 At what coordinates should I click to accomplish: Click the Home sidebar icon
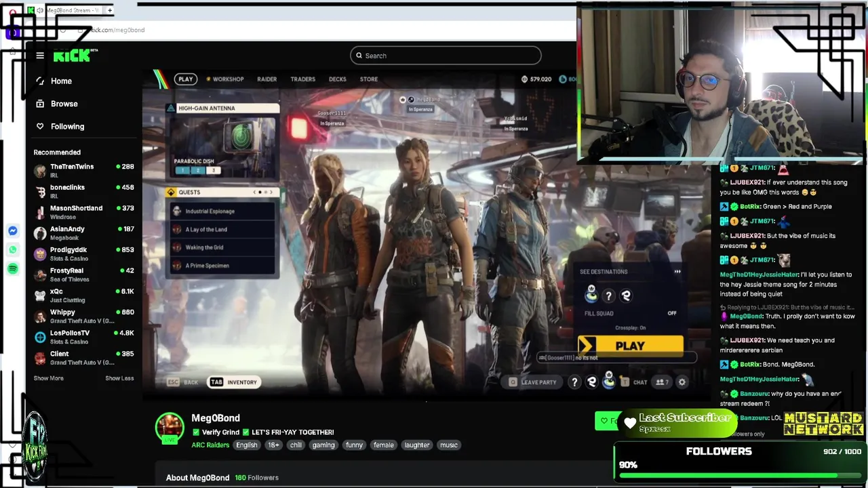tap(40, 81)
